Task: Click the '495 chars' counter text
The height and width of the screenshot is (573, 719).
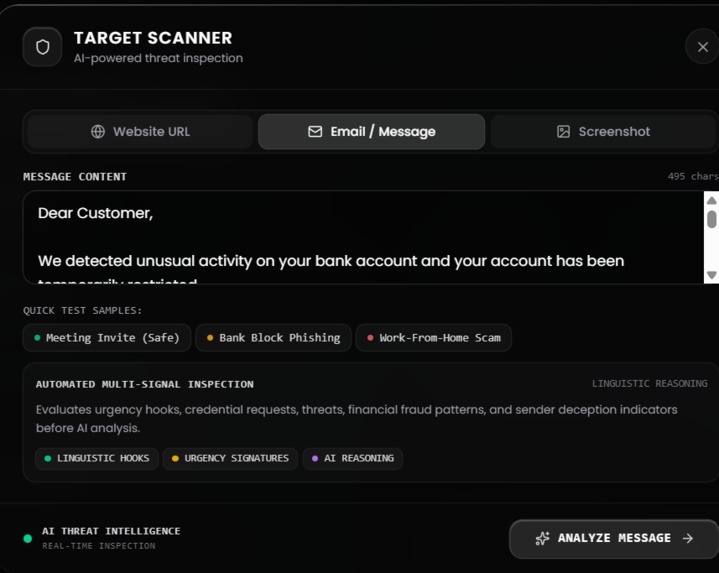Action: 693,176
